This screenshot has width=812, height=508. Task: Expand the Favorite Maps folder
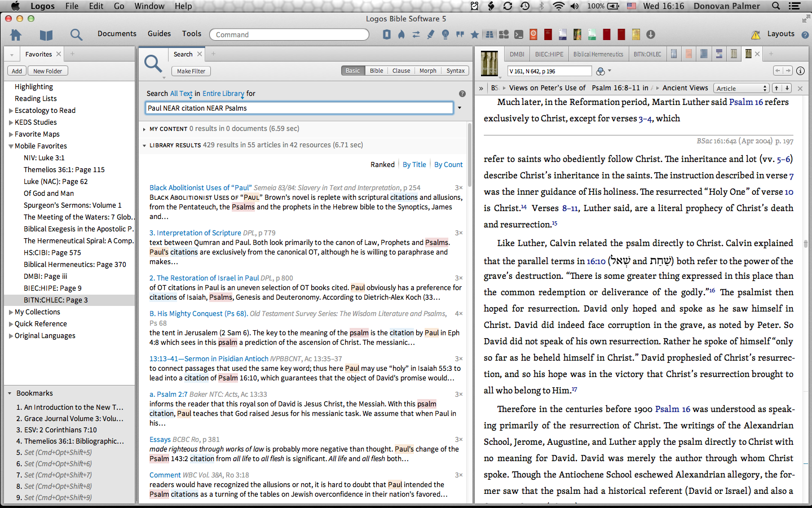tap(11, 134)
